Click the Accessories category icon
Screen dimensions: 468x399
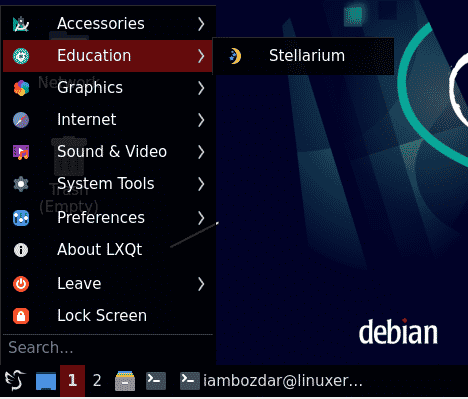point(21,24)
